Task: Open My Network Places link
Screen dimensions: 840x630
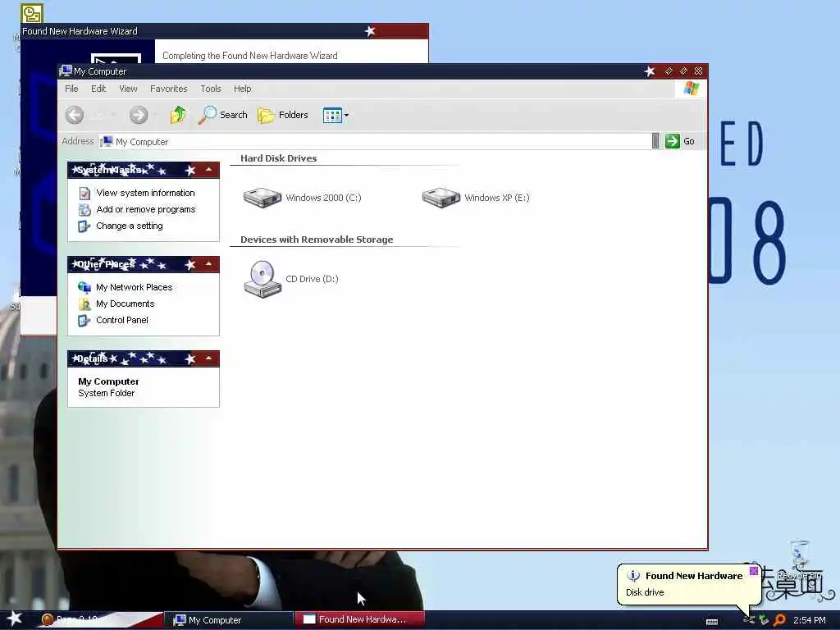Action: pyautogui.click(x=134, y=287)
